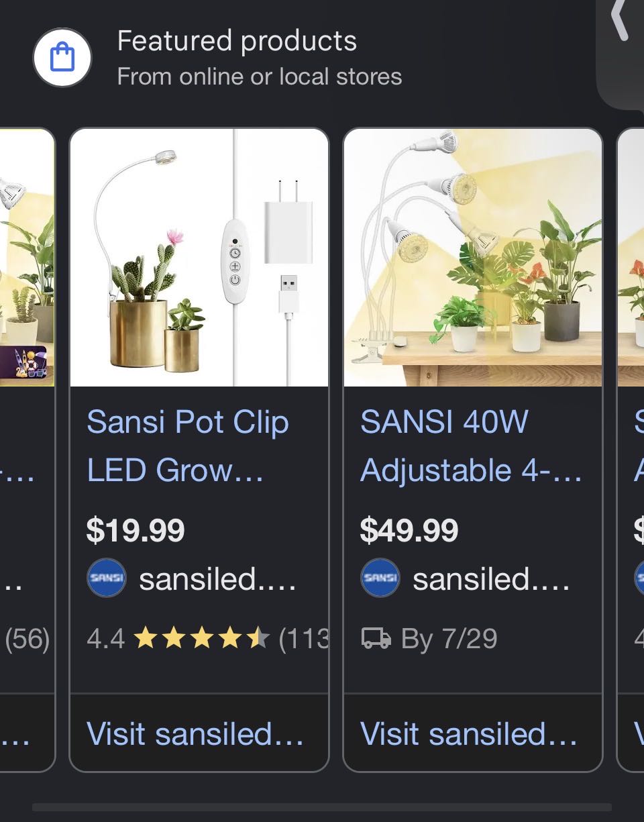This screenshot has width=644, height=822.
Task: Tap the Sansi logo beside the $49.99 listing
Action: (380, 578)
